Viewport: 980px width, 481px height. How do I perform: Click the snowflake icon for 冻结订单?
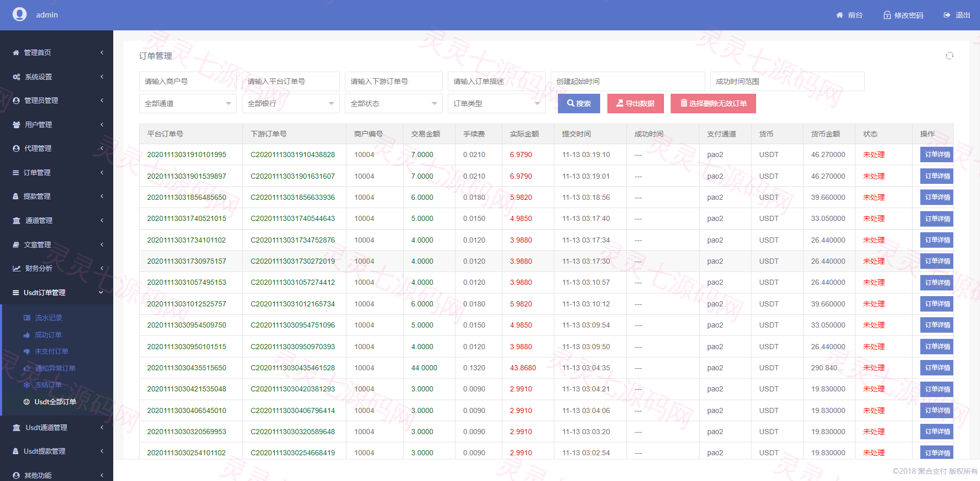[27, 385]
